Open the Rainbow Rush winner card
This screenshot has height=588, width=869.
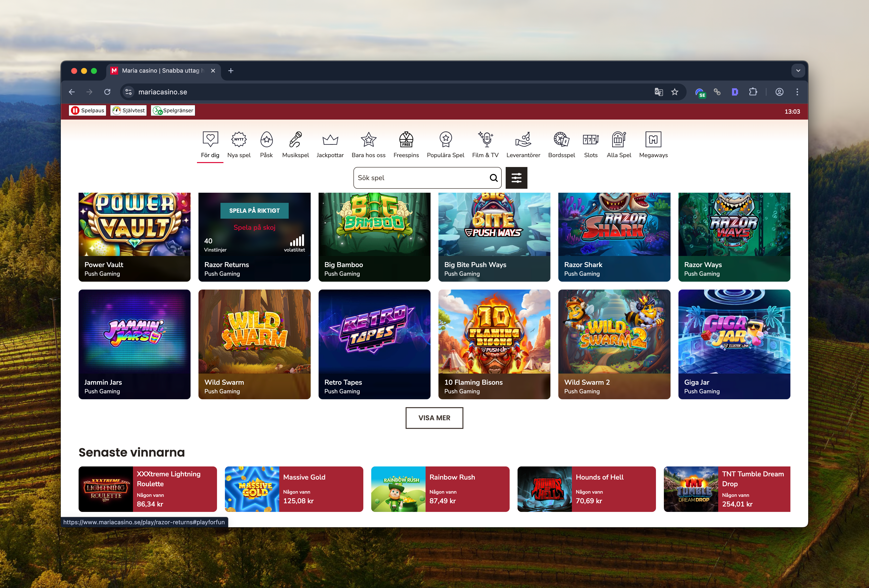tap(440, 489)
